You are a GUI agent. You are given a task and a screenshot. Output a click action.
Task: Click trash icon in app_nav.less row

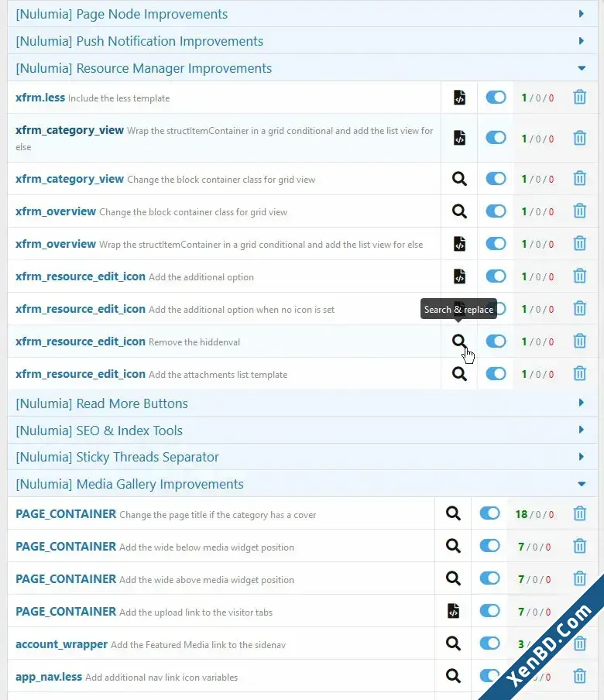tap(579, 676)
